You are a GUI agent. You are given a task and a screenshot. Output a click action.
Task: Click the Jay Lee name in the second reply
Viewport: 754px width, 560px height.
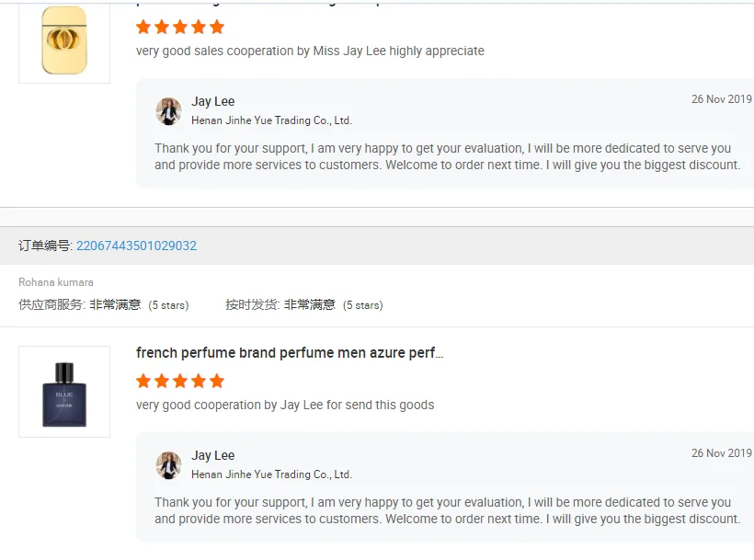coord(213,455)
